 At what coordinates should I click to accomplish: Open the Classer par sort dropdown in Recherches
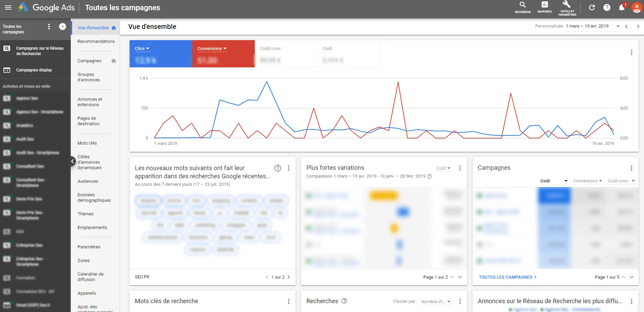pyautogui.click(x=436, y=301)
